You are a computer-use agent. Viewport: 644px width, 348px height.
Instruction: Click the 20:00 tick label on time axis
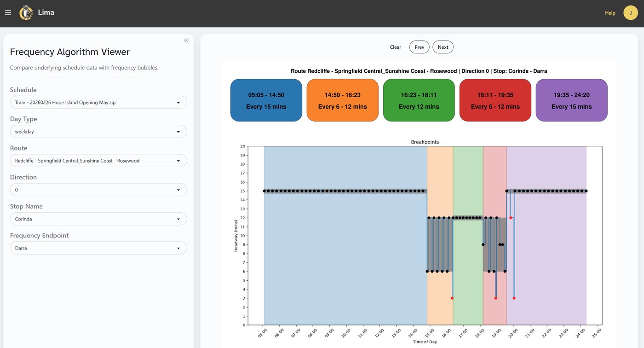click(x=512, y=332)
